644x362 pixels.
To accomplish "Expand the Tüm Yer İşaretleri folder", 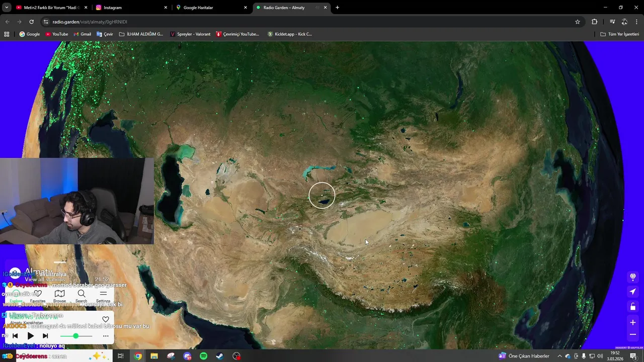I will click(619, 34).
